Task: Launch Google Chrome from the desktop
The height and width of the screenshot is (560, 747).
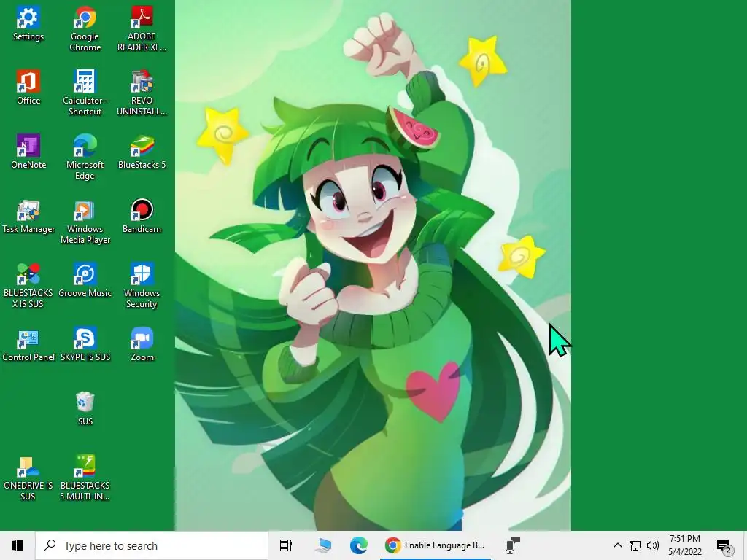Action: click(85, 29)
